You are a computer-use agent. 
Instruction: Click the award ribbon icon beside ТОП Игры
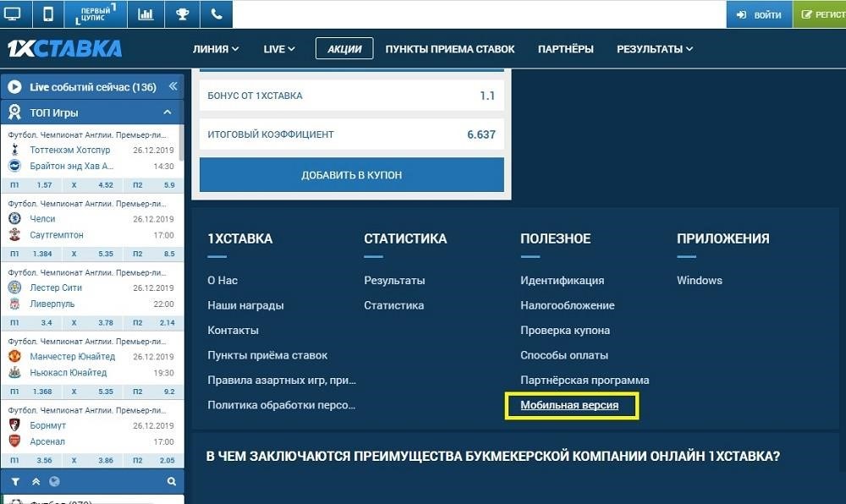coord(14,112)
